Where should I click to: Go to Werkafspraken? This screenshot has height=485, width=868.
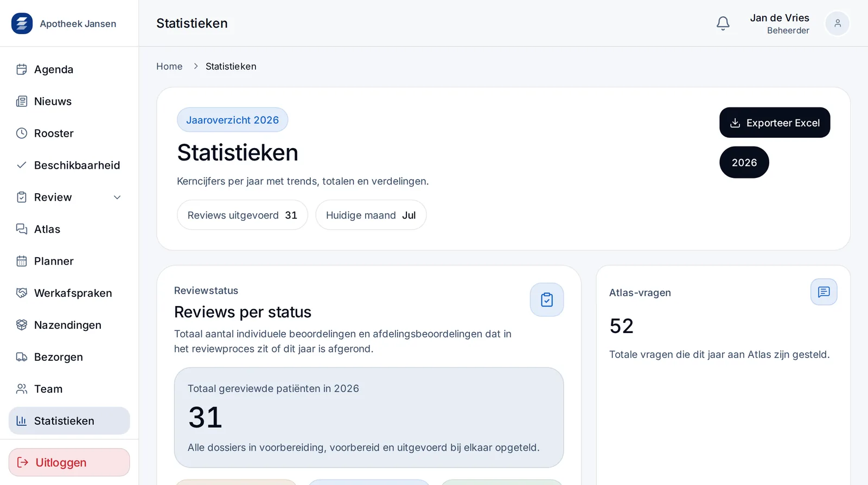pos(69,293)
